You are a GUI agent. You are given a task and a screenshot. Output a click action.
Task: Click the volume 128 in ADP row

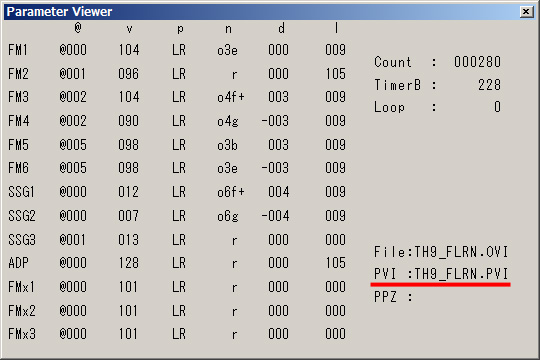[x=128, y=263]
